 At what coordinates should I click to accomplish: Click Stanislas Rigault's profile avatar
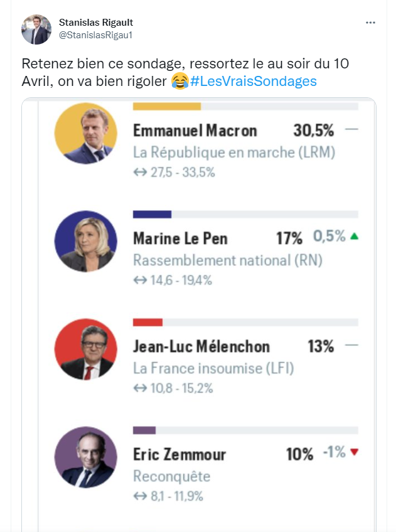[x=36, y=29]
